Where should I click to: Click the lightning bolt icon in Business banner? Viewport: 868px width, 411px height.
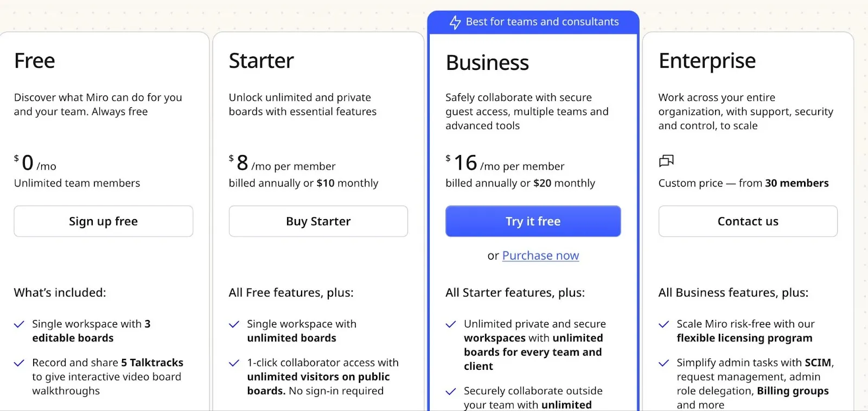coord(455,22)
